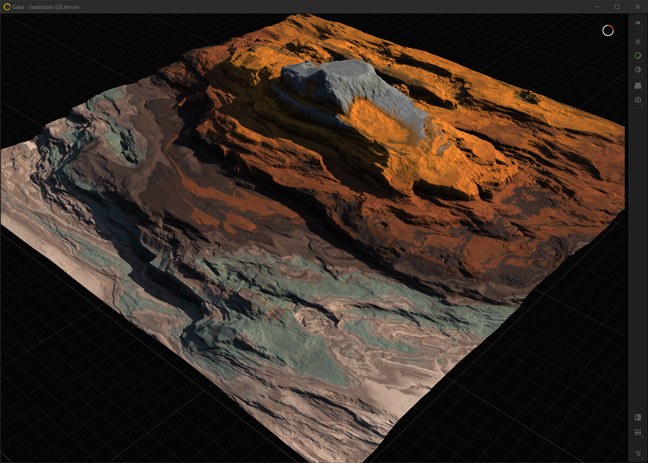This screenshot has width=648, height=463.
Task: Click the Gaia Sandstone terrain title text
Action: 48,6
